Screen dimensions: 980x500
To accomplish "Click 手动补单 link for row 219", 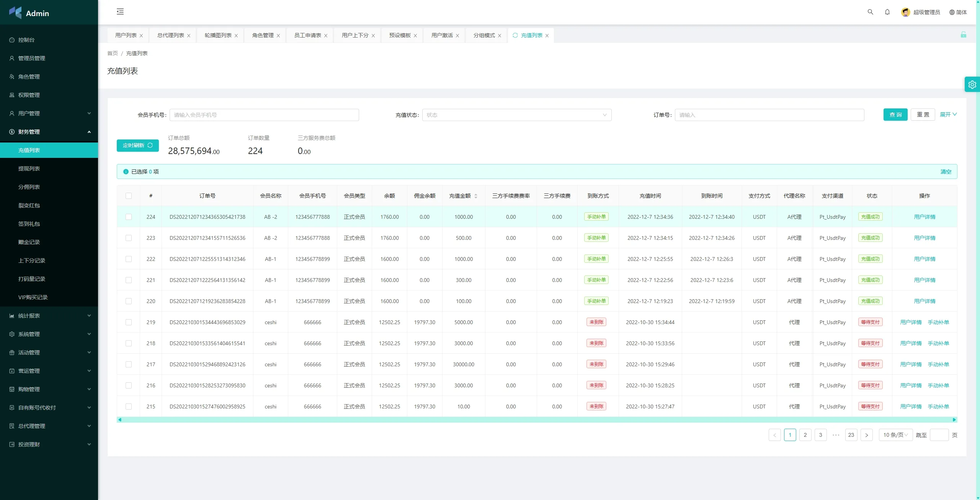I will [938, 322].
